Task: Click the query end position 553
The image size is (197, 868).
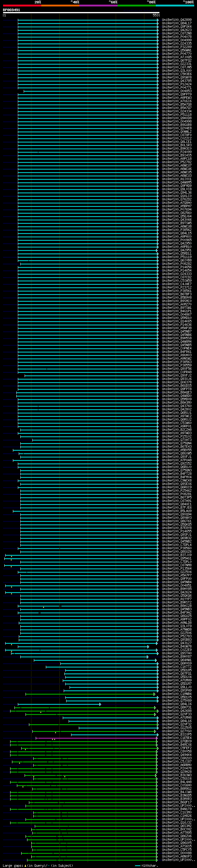Action: pos(155,15)
